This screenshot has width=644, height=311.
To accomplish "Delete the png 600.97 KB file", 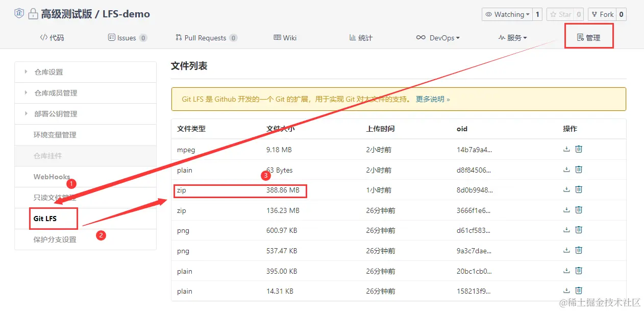I will pyautogui.click(x=579, y=230).
